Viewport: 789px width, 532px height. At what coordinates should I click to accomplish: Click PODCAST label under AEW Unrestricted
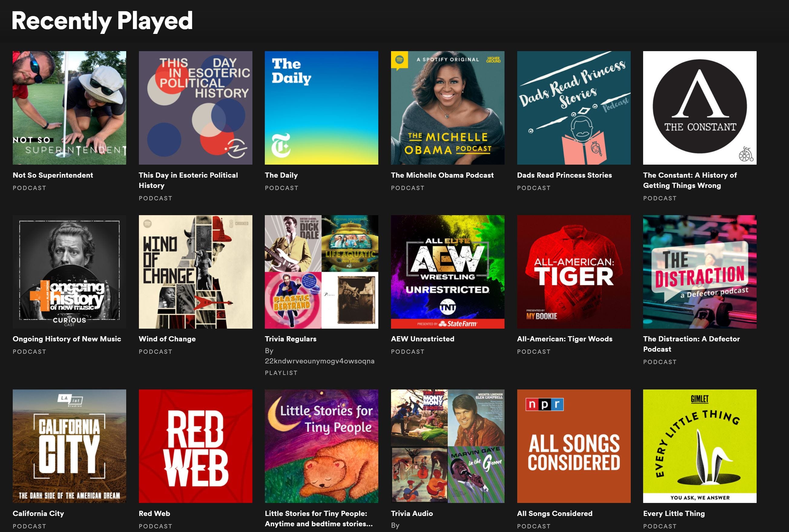pos(408,352)
